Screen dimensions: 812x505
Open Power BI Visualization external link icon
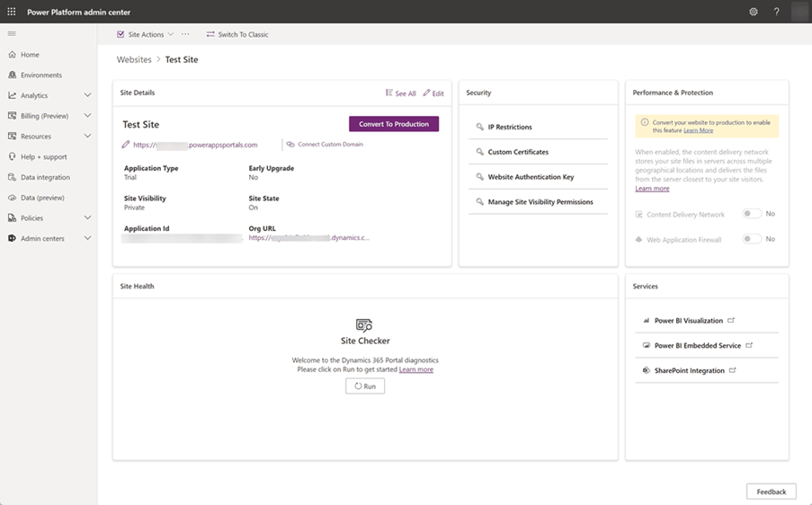pos(731,320)
